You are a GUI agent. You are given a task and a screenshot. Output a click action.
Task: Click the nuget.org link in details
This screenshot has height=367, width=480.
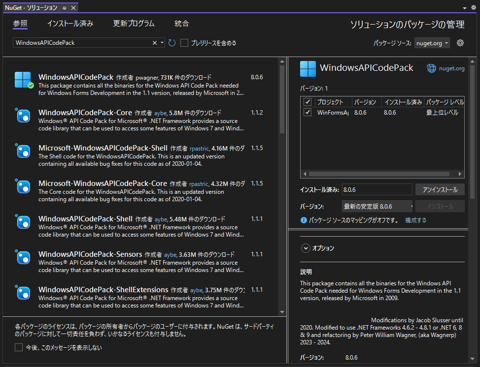(x=452, y=69)
